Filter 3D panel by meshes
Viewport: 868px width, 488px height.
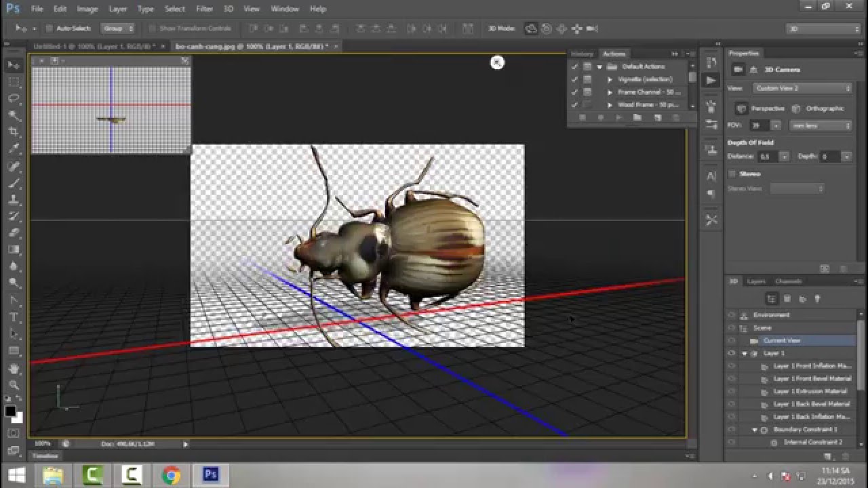pos(787,299)
